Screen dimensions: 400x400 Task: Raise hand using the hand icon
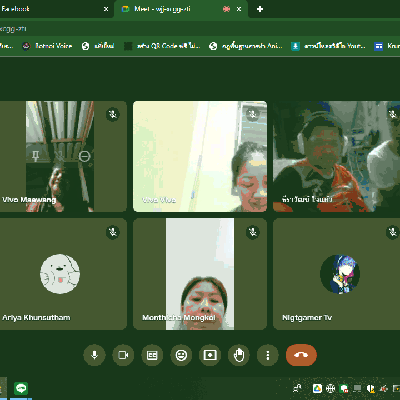pyautogui.click(x=239, y=355)
